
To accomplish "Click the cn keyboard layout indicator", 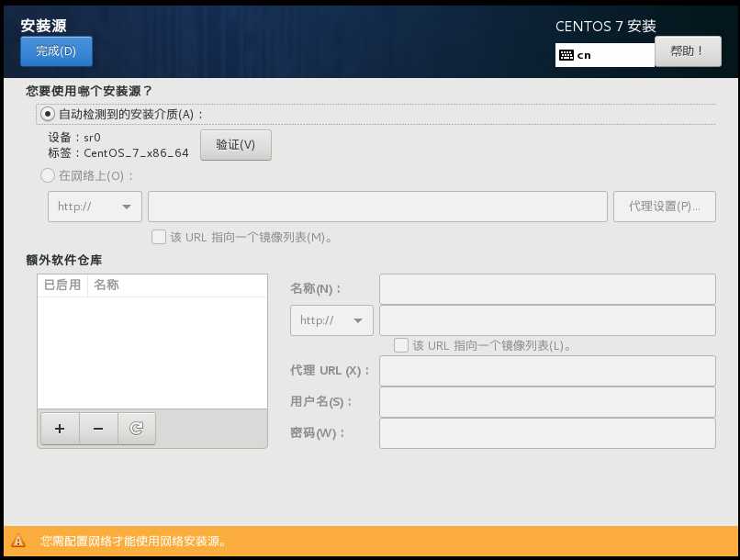I will 604,55.
